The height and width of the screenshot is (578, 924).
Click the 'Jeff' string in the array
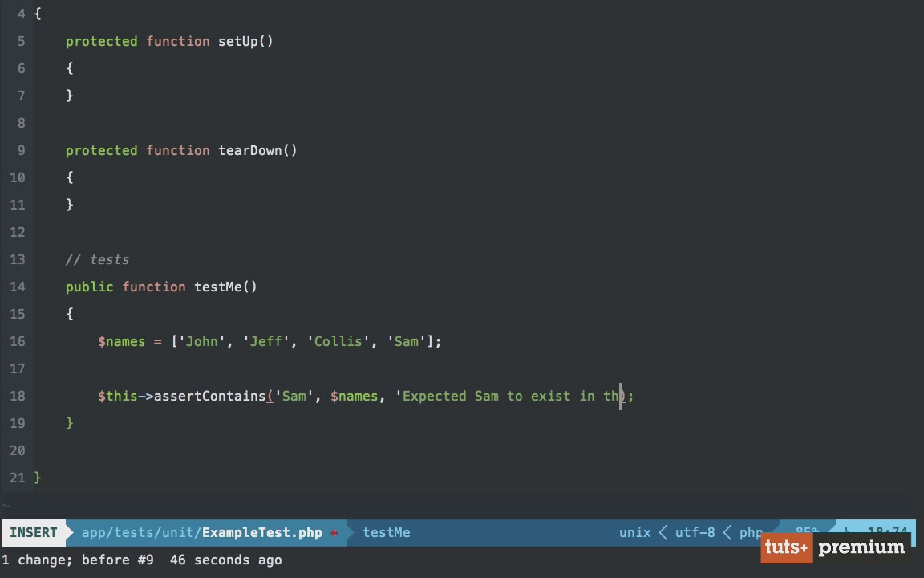point(265,341)
